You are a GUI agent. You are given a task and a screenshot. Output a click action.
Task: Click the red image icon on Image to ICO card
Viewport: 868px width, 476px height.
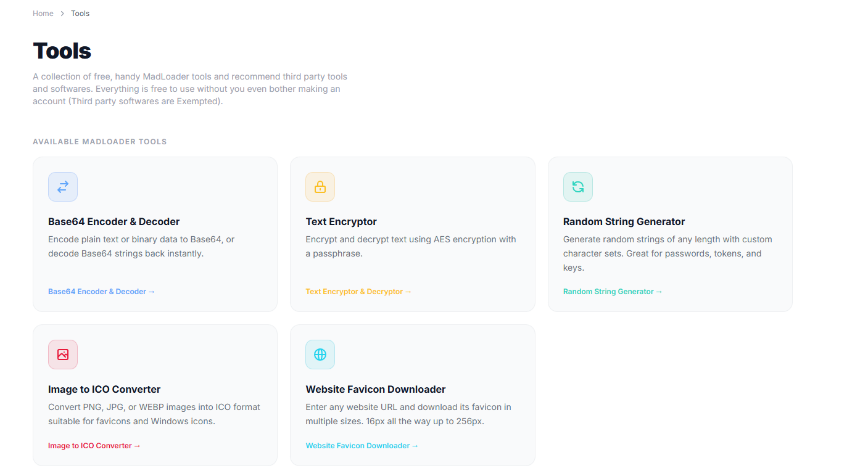[62, 355]
